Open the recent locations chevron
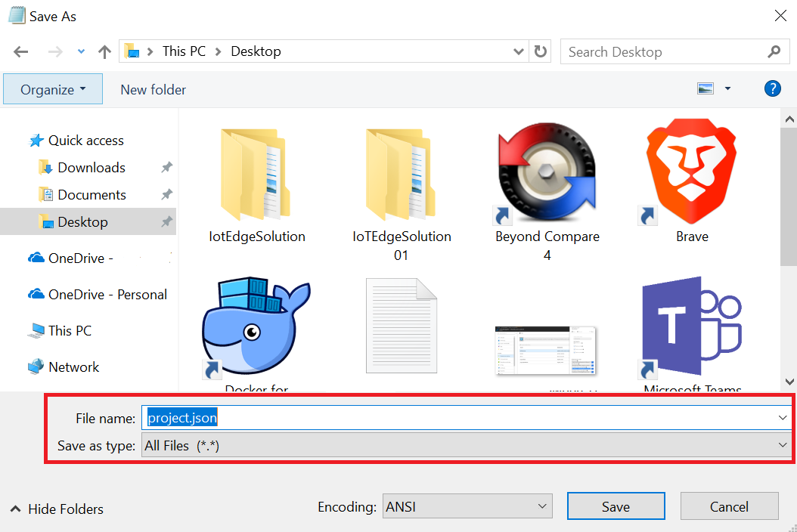Image resolution: width=797 pixels, height=532 pixels. [x=81, y=51]
